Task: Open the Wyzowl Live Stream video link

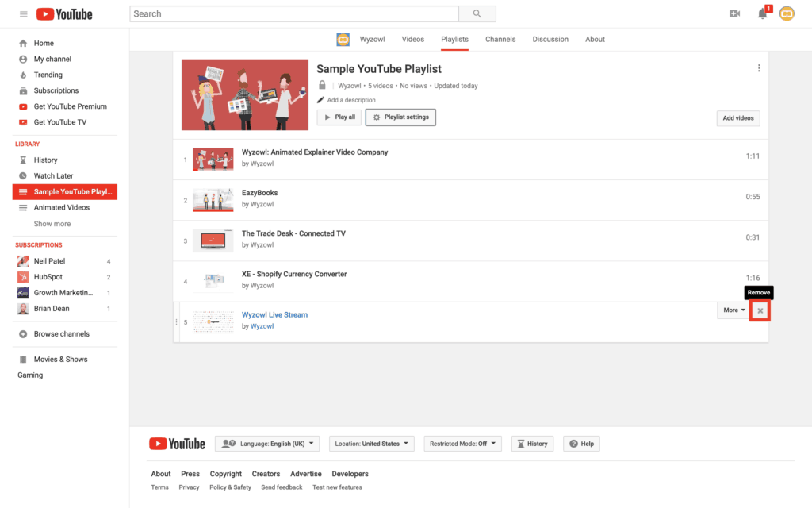Action: 274,314
